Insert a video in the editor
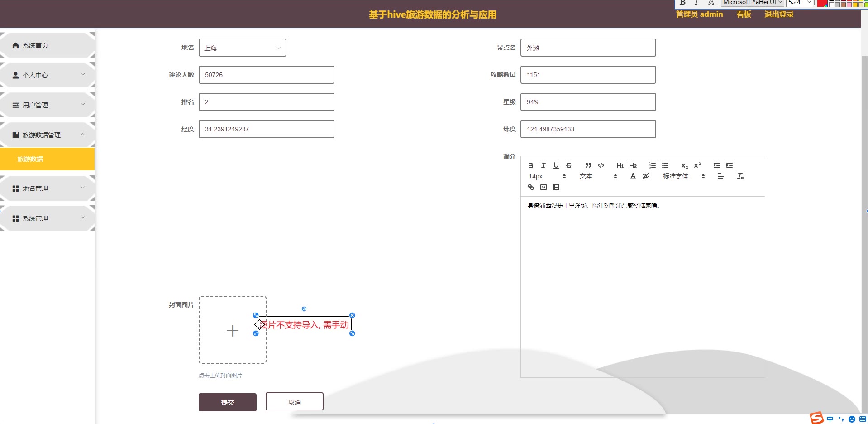The image size is (868, 424). [x=556, y=187]
